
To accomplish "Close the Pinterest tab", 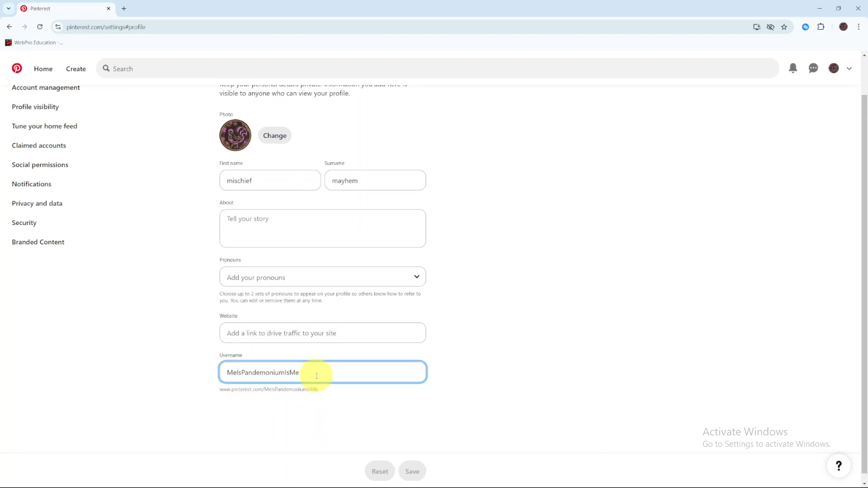I will 108,8.
